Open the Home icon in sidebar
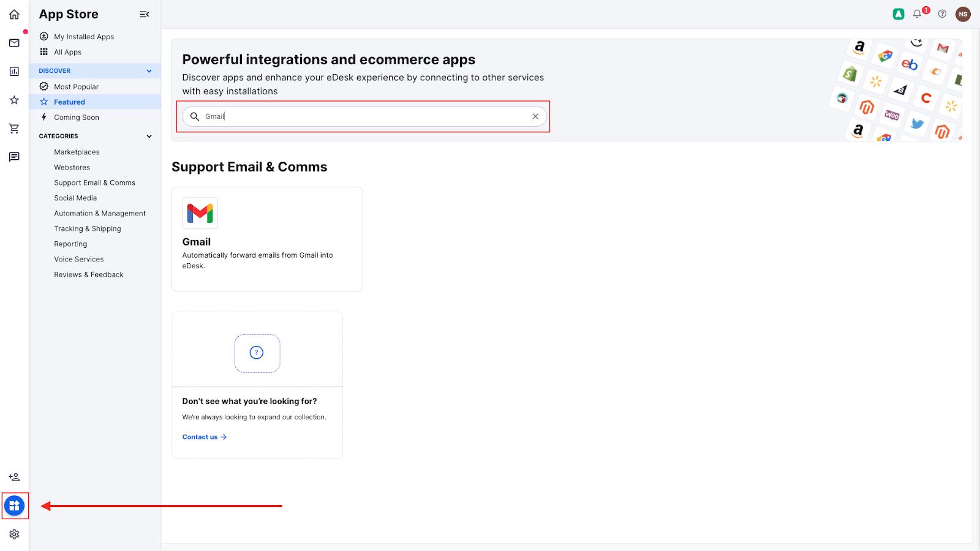 14,14
